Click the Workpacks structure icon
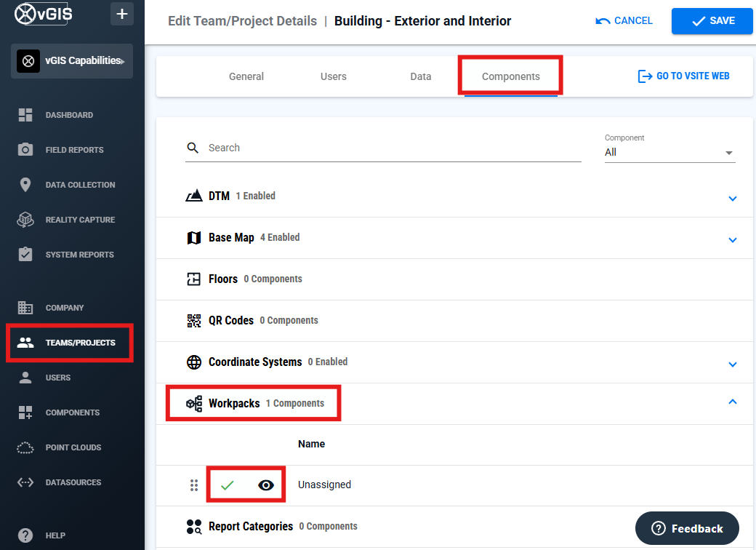The height and width of the screenshot is (550, 756). click(194, 403)
